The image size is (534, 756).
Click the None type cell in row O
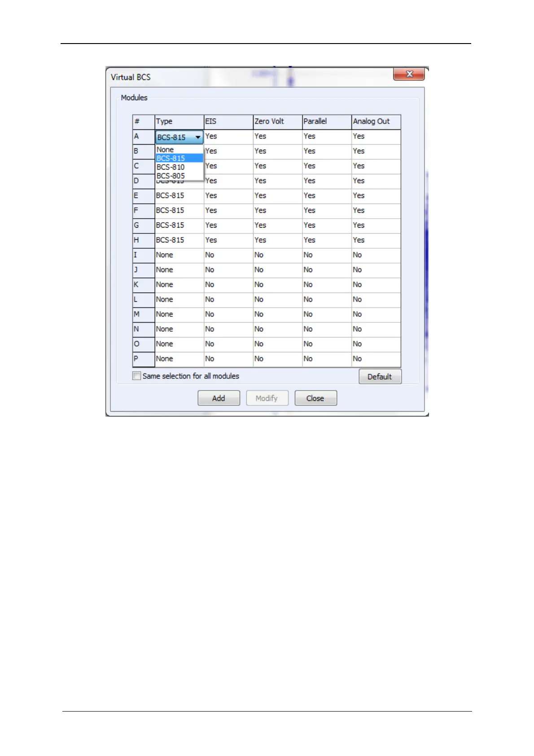coord(179,344)
